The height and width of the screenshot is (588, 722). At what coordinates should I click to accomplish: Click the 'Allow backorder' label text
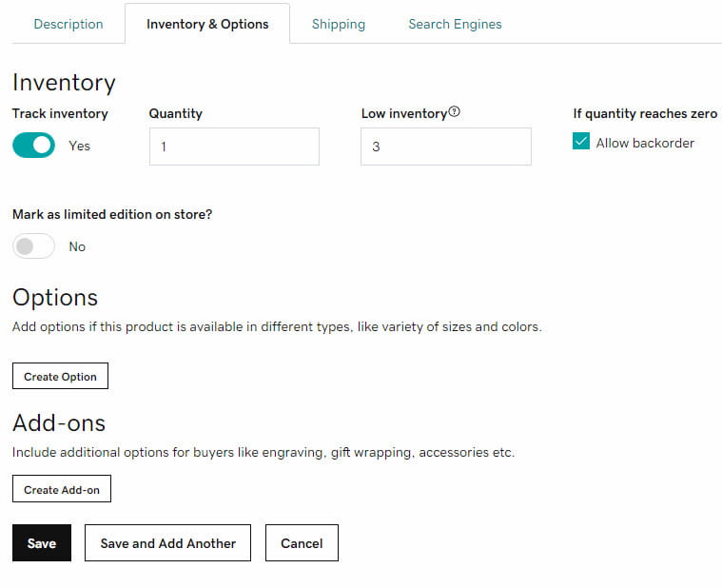pyautogui.click(x=645, y=144)
